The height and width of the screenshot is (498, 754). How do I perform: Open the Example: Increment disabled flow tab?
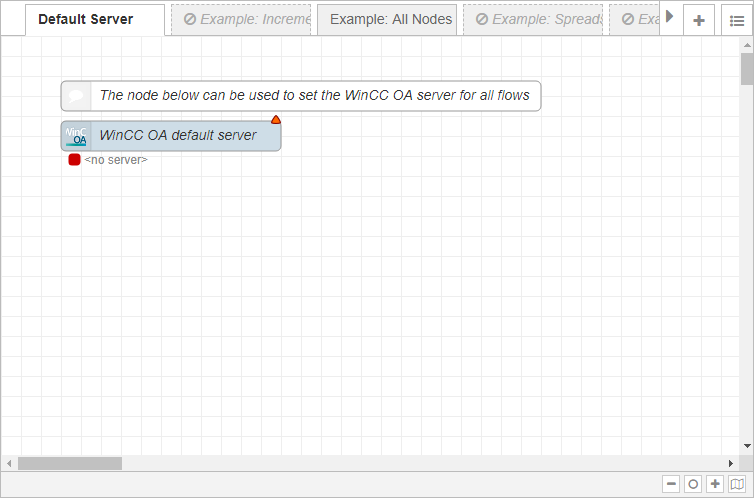pyautogui.click(x=241, y=20)
